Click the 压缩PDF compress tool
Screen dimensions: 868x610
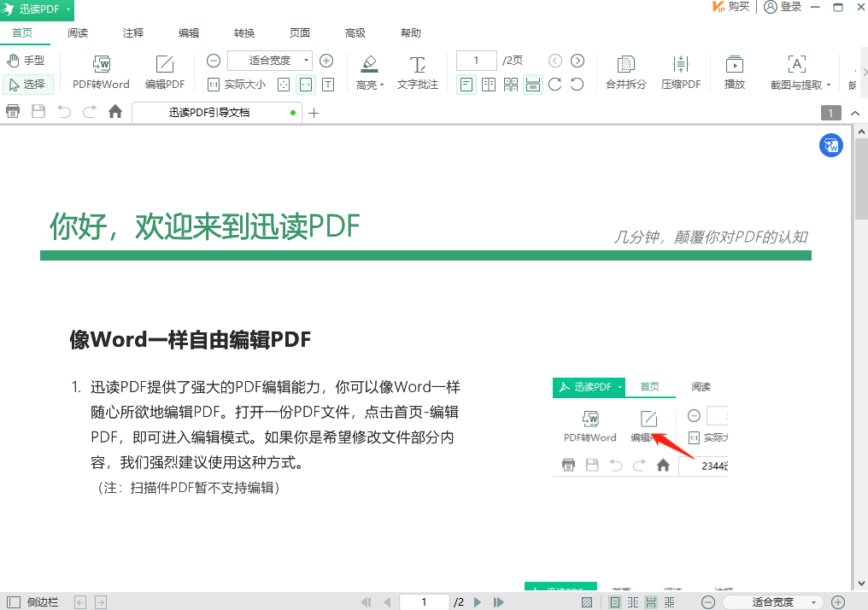tap(681, 73)
